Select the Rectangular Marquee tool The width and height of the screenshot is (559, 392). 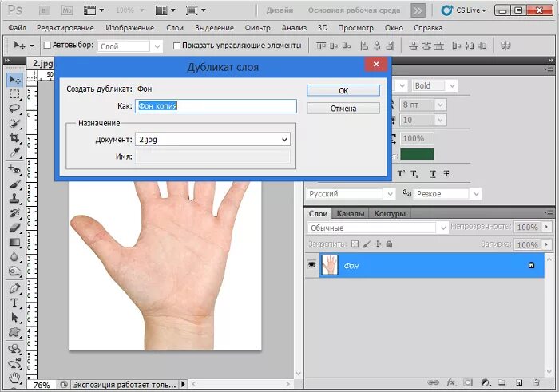click(14, 94)
